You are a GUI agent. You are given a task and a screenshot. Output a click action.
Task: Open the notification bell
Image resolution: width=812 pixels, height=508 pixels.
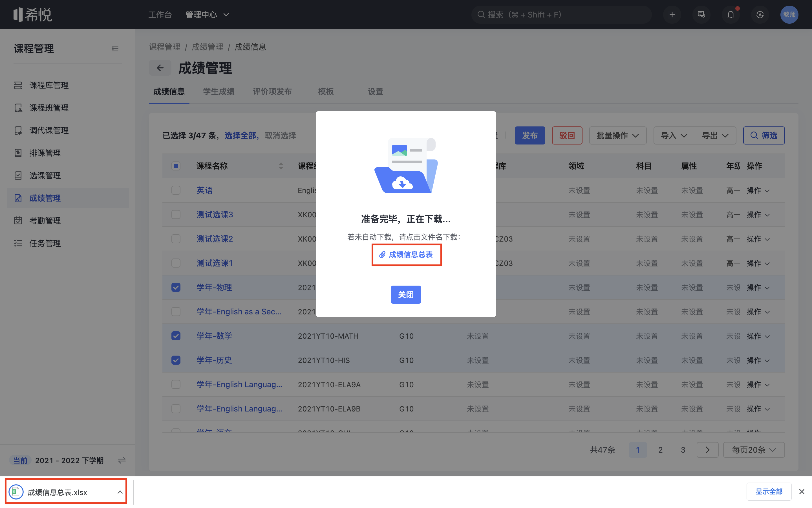pos(731,15)
